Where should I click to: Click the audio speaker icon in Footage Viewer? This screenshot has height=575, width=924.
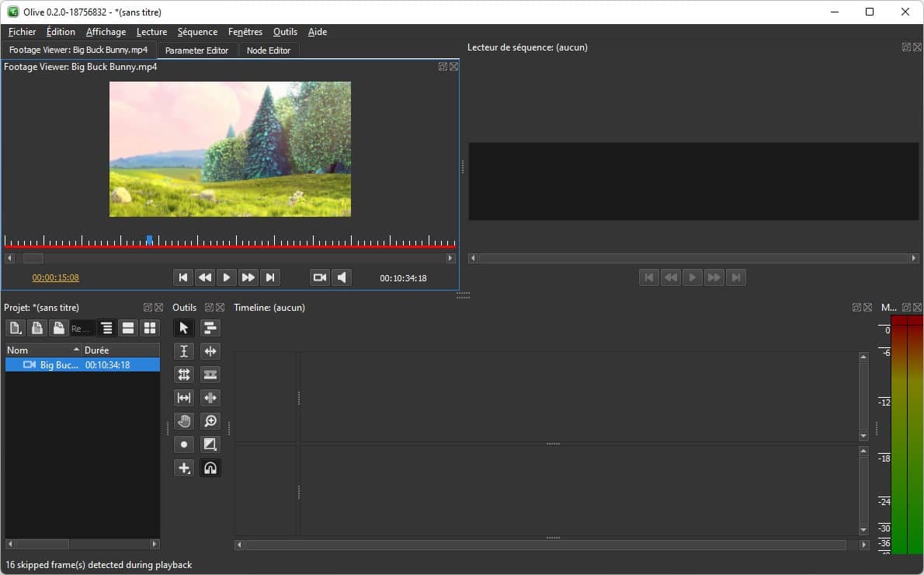click(x=342, y=277)
